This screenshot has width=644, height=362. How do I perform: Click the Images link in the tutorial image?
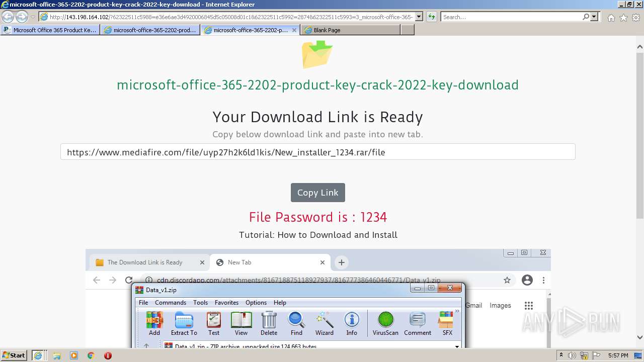tap(500, 305)
